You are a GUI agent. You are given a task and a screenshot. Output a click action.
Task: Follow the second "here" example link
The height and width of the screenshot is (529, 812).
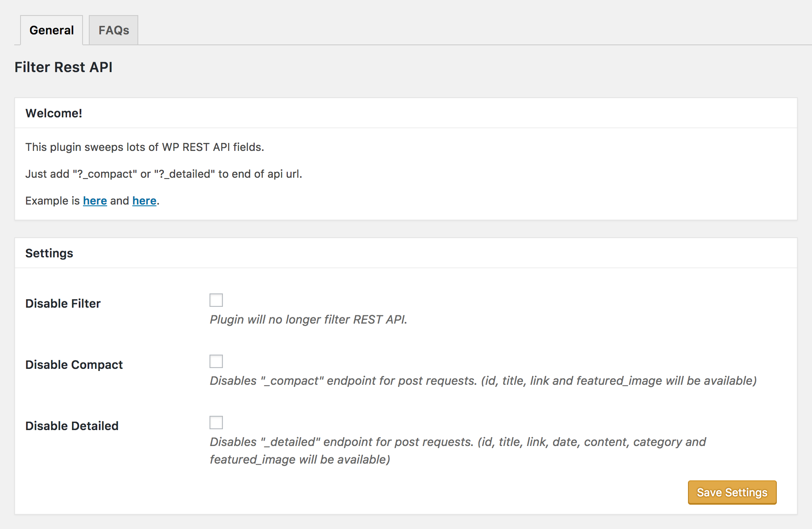145,201
